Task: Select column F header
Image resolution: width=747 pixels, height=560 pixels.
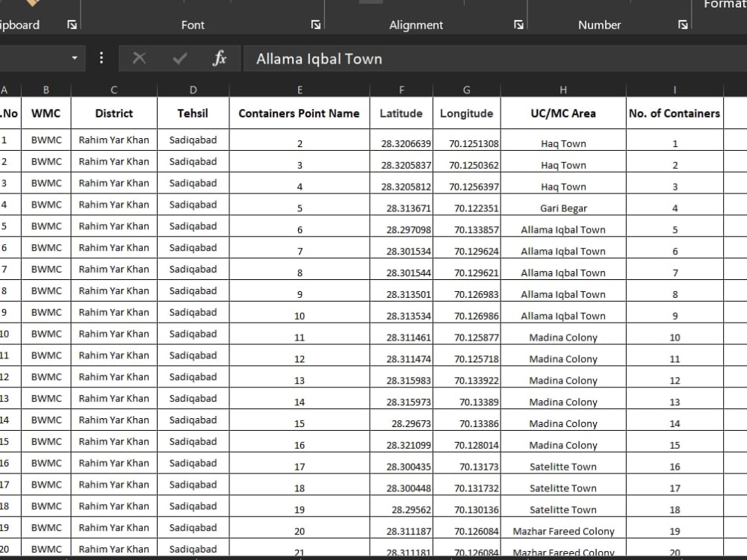Action: click(x=402, y=90)
